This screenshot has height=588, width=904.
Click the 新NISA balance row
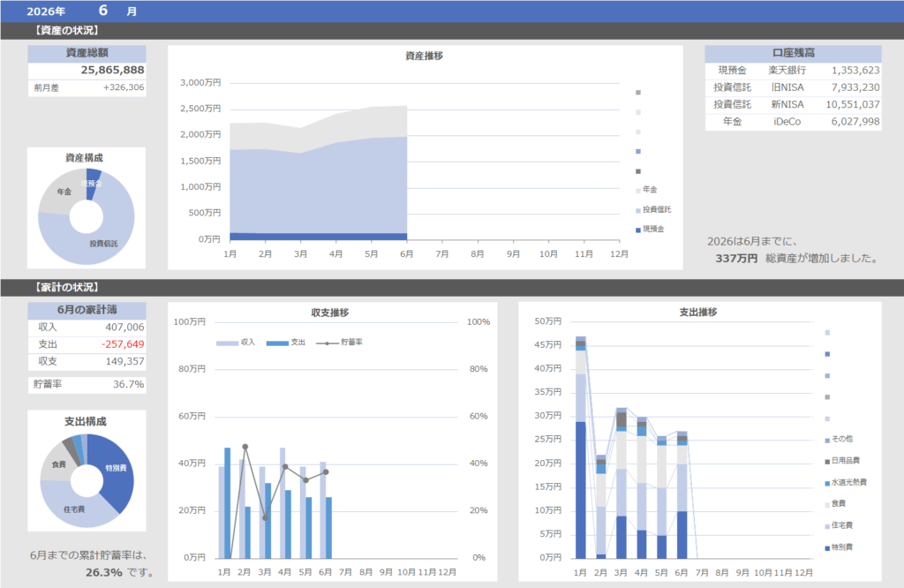click(x=793, y=104)
